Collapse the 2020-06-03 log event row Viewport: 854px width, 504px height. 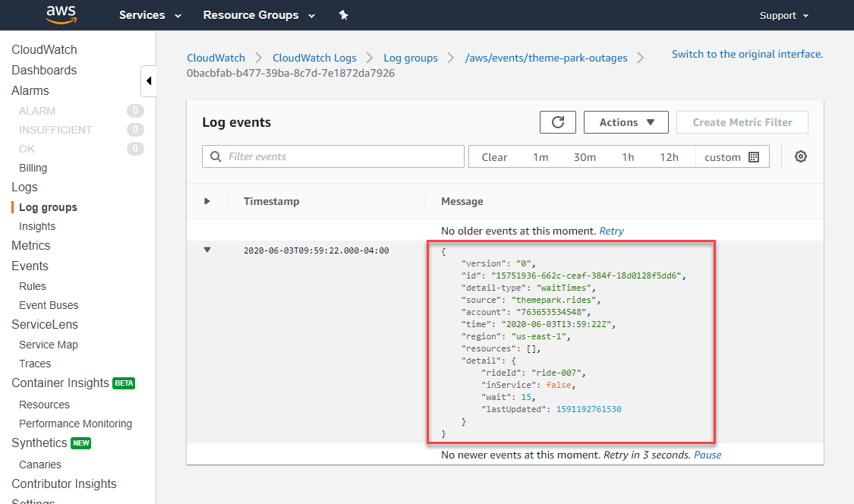(207, 250)
